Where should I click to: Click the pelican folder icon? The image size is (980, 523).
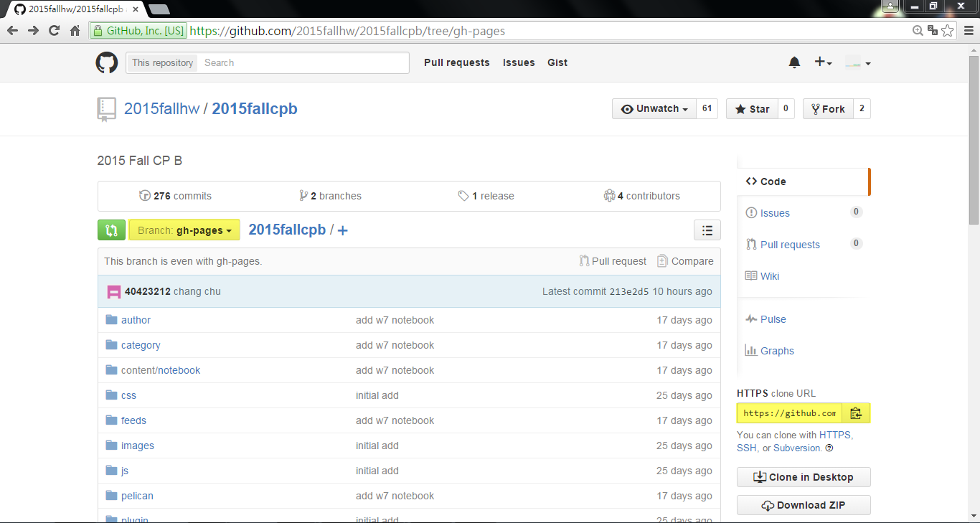click(111, 496)
